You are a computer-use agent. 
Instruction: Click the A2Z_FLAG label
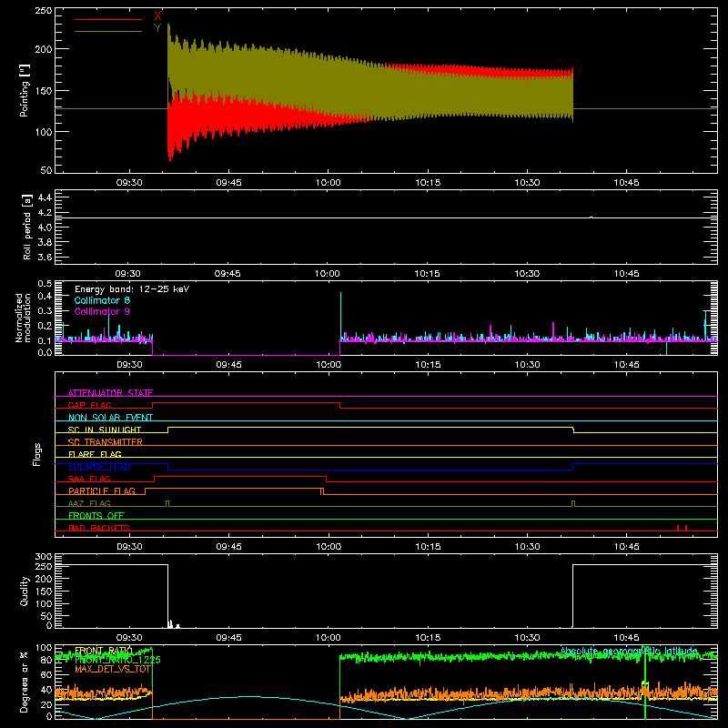coord(89,503)
